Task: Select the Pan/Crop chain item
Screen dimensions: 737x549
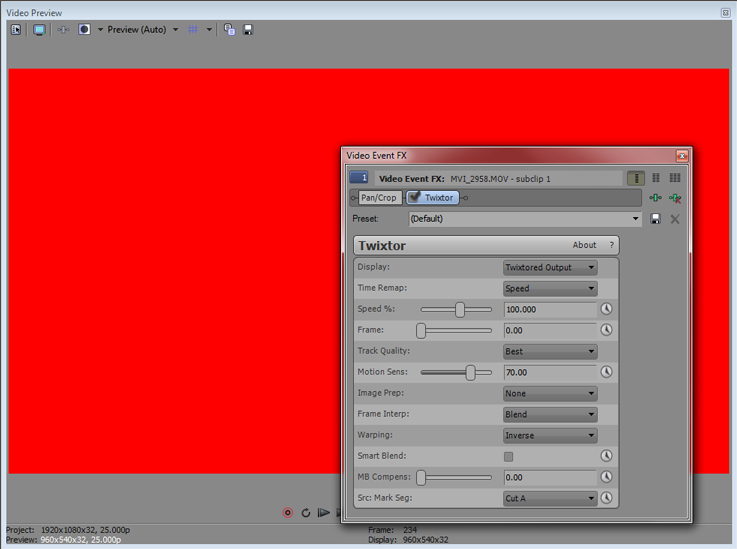Action: click(x=379, y=198)
